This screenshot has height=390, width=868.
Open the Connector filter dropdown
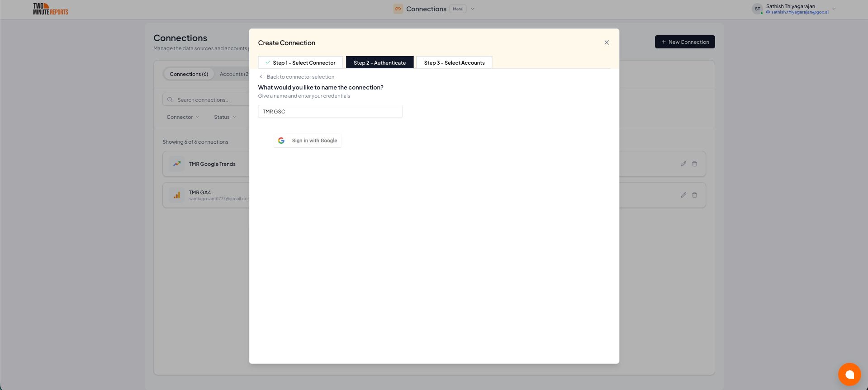tap(183, 117)
